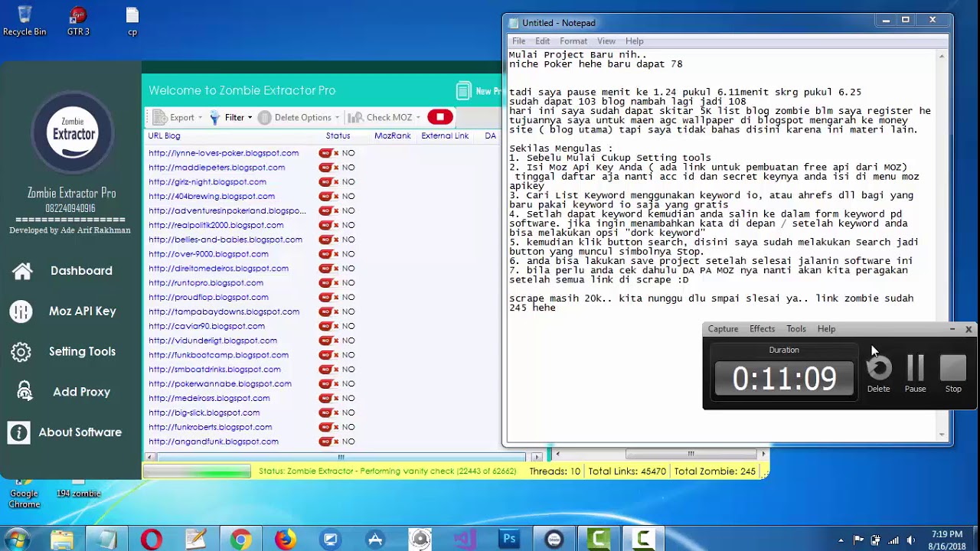Click the New Project document icon

463,91
